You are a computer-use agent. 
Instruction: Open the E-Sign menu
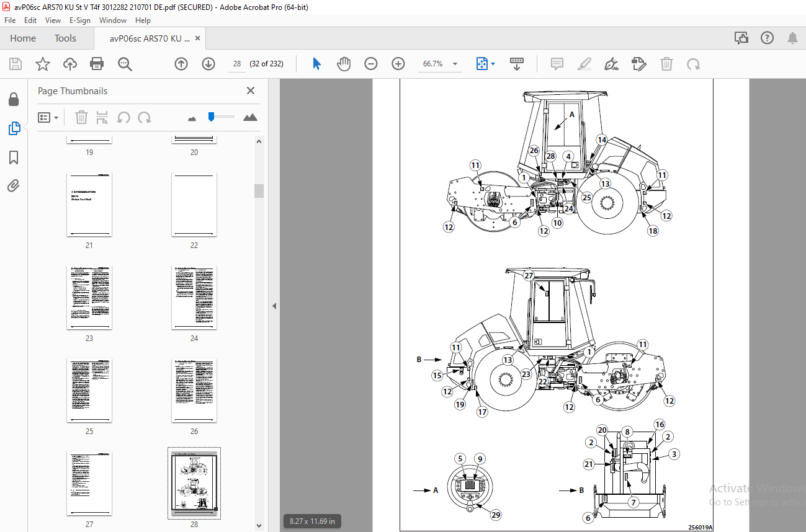(79, 20)
